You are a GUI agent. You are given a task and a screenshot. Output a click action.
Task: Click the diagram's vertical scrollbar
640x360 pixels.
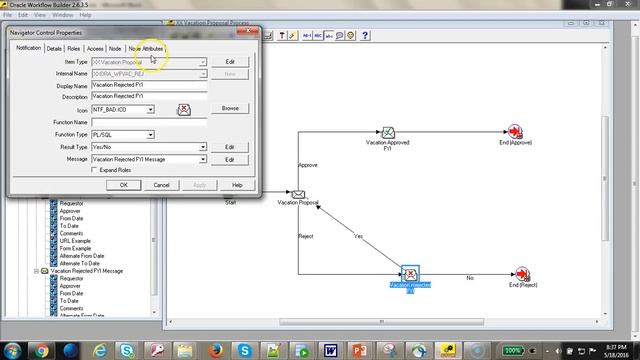[605, 178]
